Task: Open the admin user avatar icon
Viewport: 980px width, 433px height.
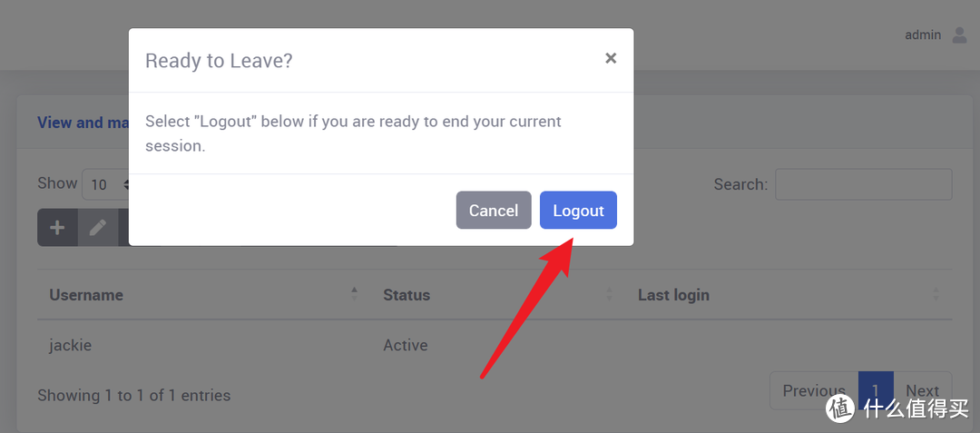Action: click(959, 35)
